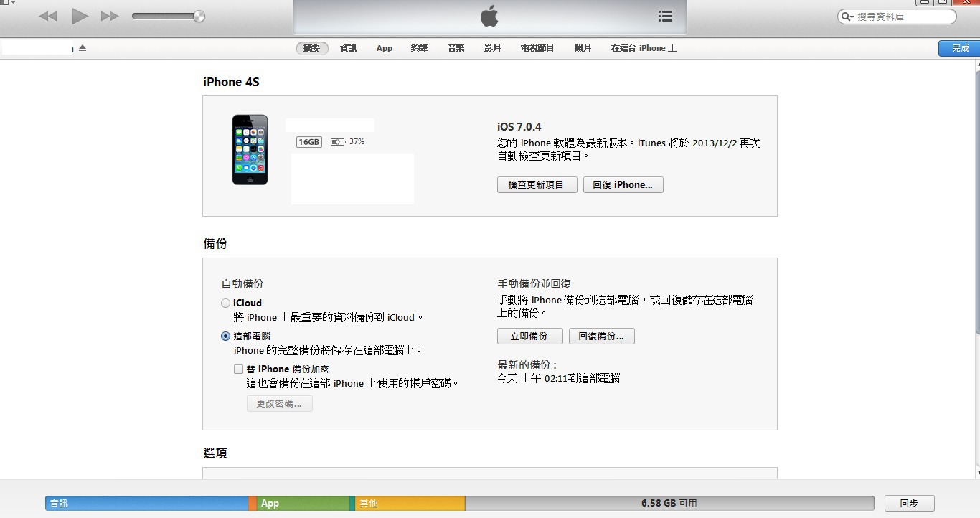Click the 16GB capacity badge

(309, 142)
